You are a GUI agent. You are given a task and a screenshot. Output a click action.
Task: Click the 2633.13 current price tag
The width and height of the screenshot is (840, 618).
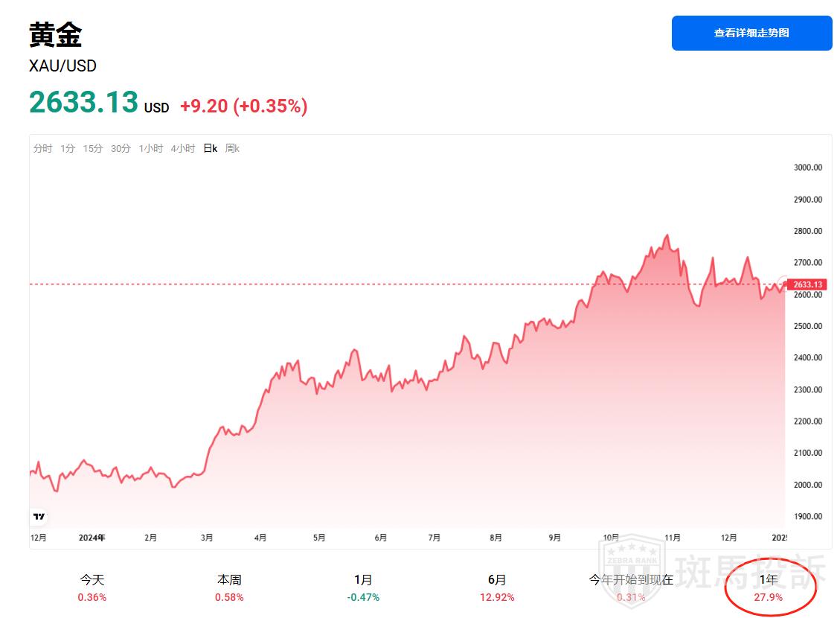[807, 284]
